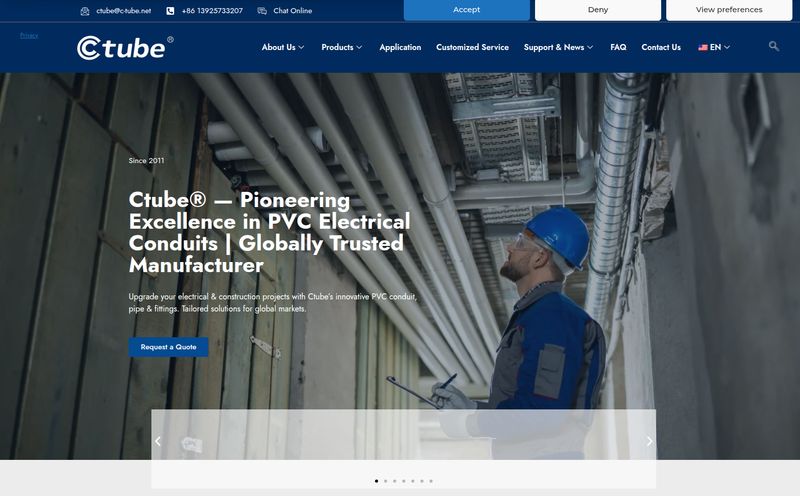Click phone number +86 13925733207
800x496 pixels.
coord(212,11)
